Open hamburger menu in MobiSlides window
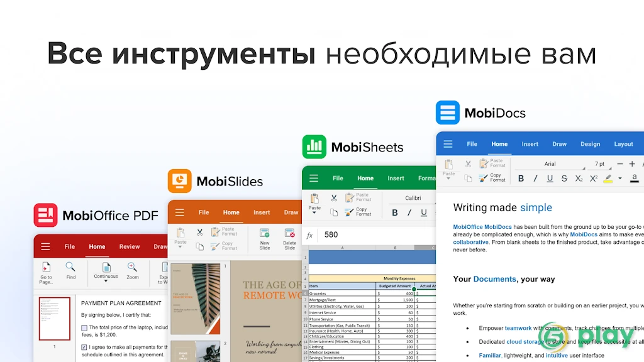The image size is (644, 362). (179, 212)
